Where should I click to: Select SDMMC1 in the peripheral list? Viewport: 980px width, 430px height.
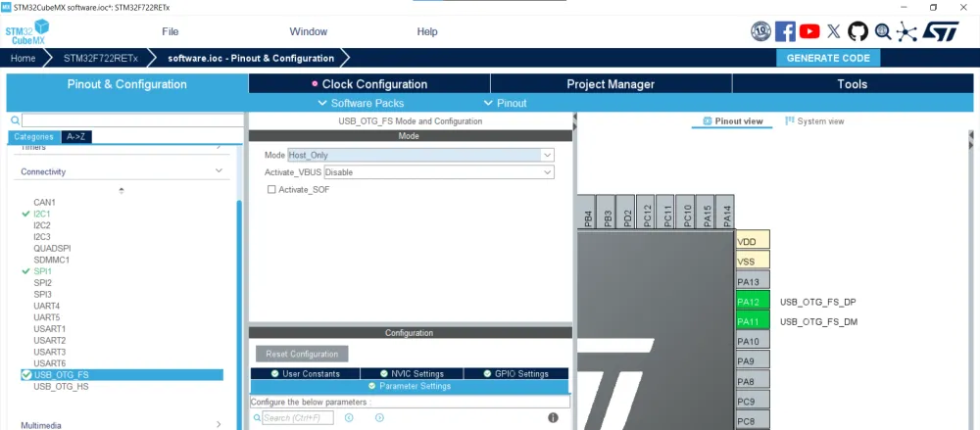pyautogui.click(x=51, y=260)
